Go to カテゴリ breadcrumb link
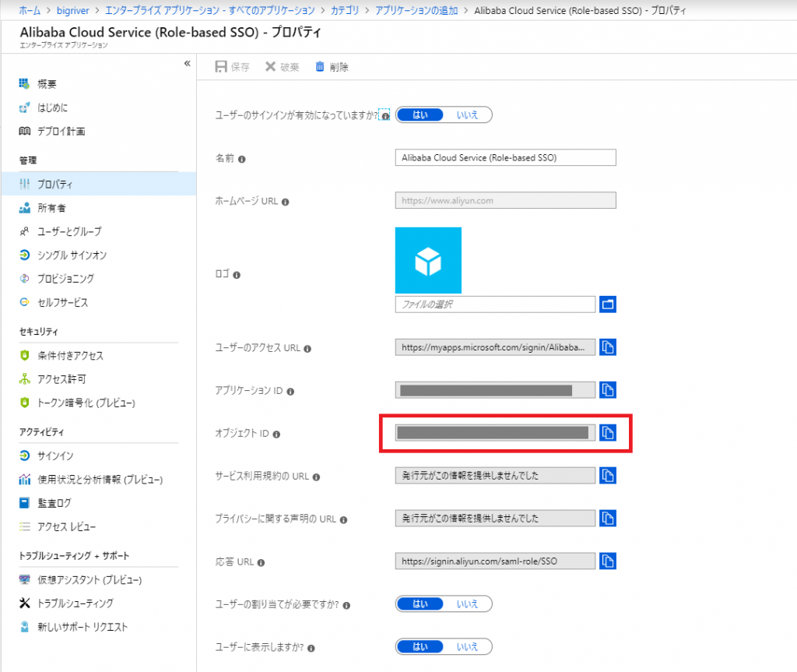 pos(345,10)
